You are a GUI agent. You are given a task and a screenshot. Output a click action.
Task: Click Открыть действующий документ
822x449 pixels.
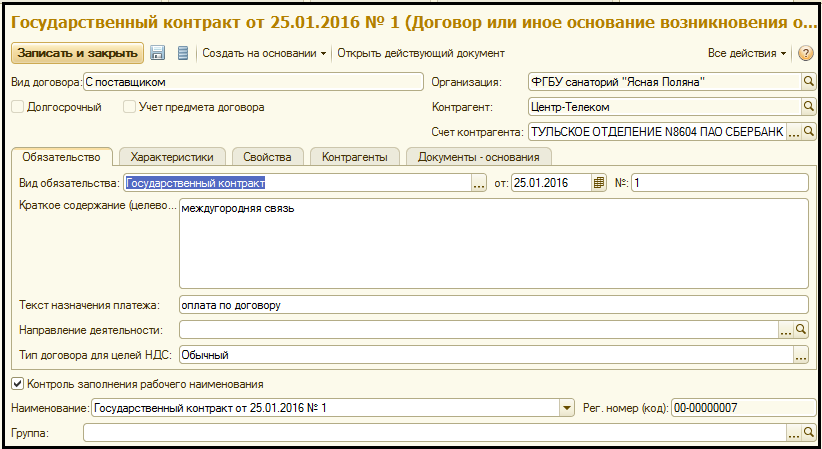click(421, 53)
